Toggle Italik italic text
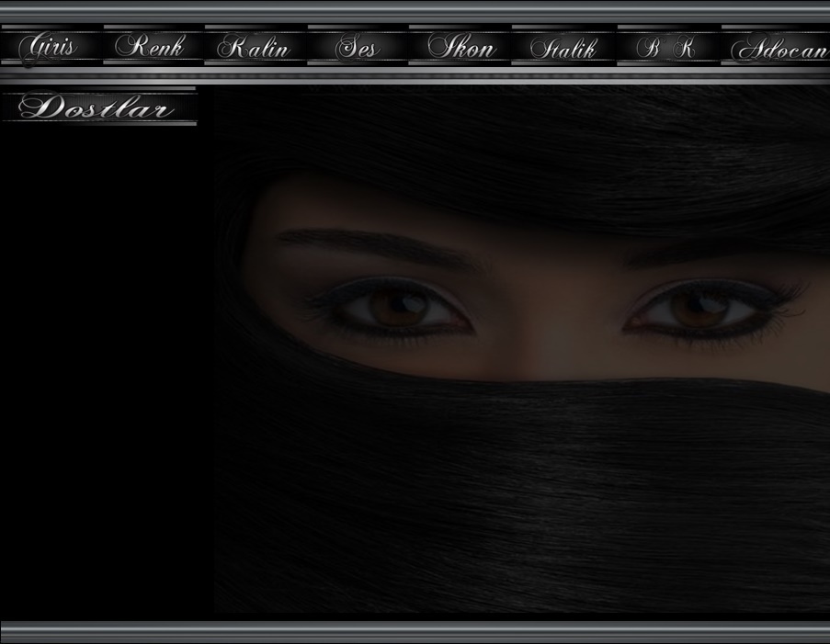 pos(563,46)
